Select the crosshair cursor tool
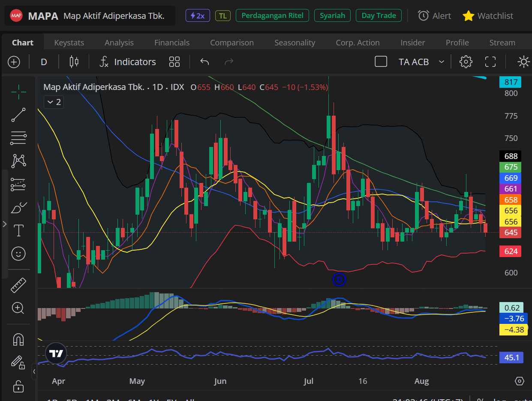Viewport: 532px width, 401px height. [x=18, y=91]
